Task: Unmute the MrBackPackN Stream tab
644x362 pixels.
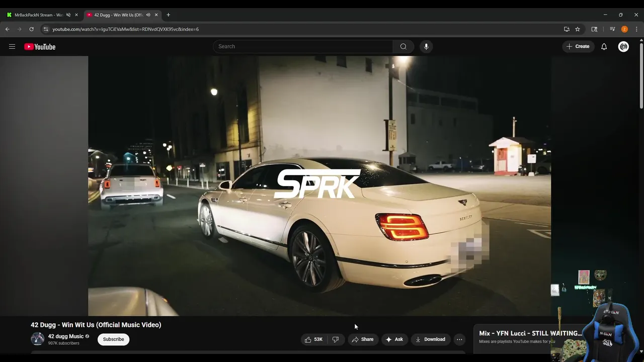Action: coord(68,15)
